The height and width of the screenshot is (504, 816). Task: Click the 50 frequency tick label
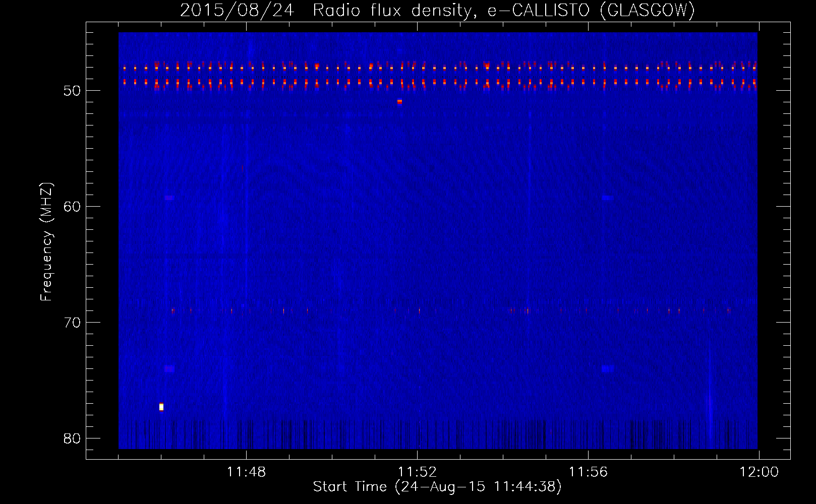tap(72, 91)
